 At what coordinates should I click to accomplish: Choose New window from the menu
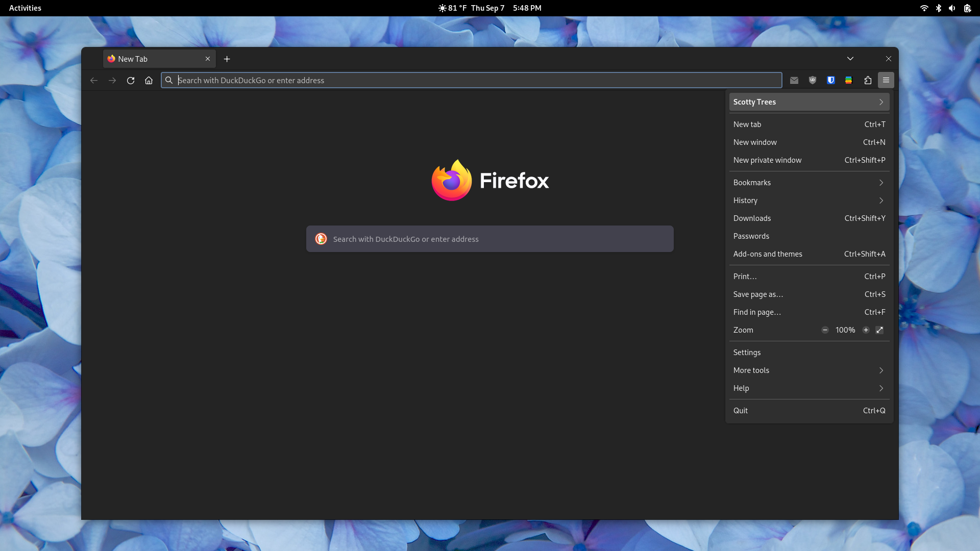809,142
